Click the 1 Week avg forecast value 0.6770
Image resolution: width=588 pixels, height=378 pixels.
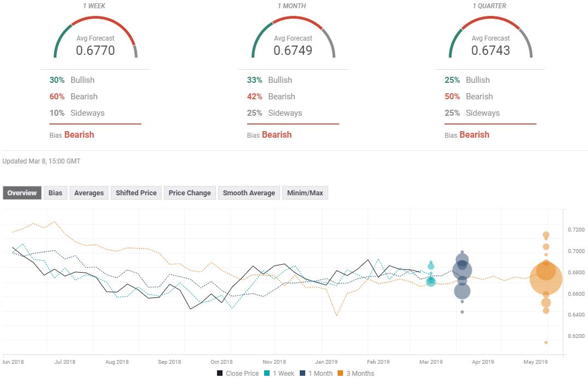pyautogui.click(x=95, y=50)
